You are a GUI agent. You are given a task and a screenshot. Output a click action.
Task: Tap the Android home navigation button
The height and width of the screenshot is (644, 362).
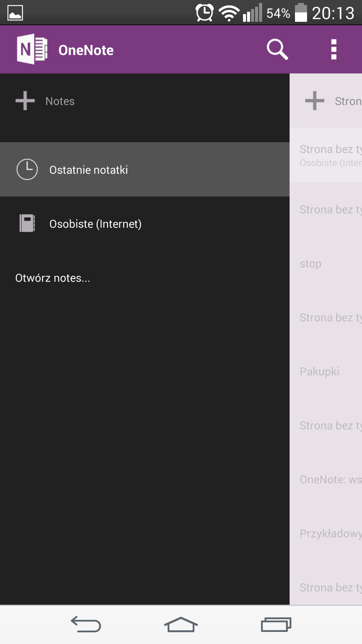(x=181, y=625)
